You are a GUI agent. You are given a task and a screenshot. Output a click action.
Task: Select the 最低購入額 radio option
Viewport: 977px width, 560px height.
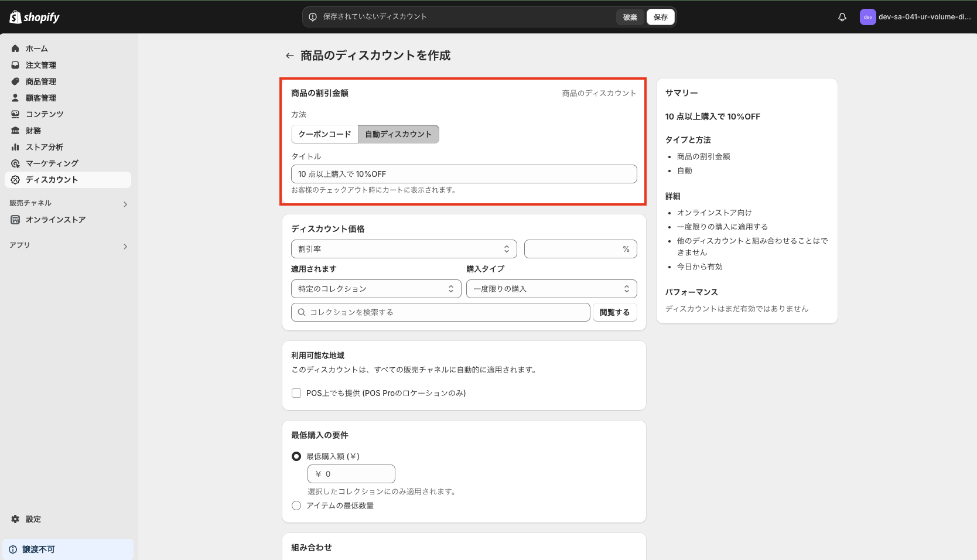click(x=296, y=456)
